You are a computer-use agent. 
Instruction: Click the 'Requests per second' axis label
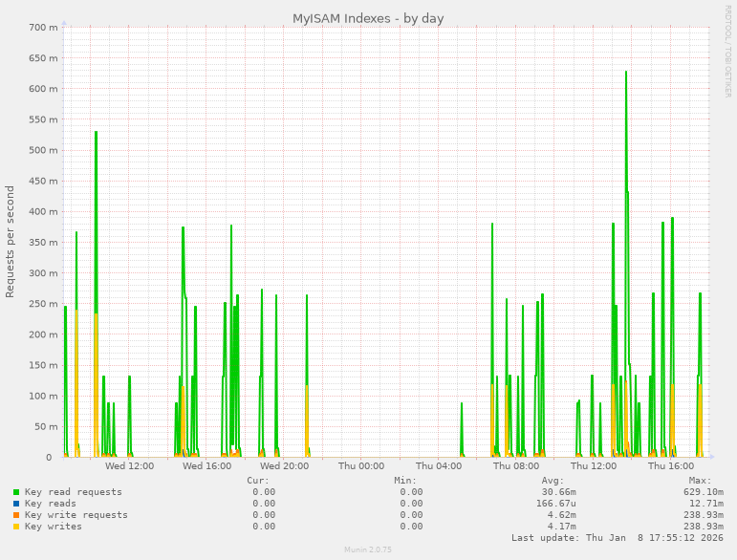[x=10, y=242]
